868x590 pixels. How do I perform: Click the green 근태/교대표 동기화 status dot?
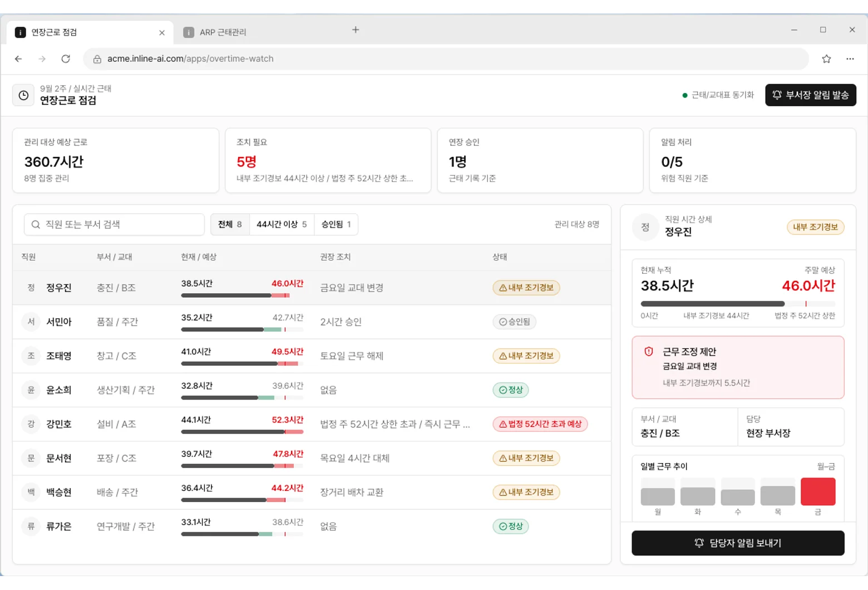click(684, 95)
